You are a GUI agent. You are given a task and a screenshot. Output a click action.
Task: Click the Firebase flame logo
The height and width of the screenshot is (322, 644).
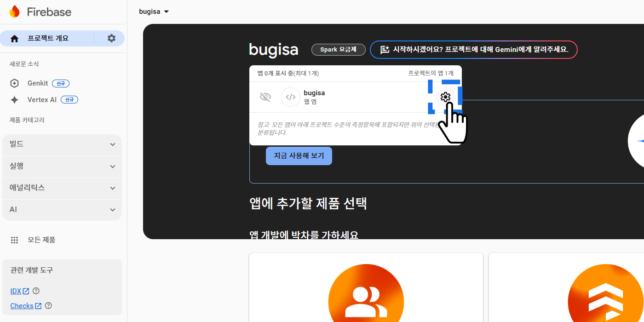[15, 11]
